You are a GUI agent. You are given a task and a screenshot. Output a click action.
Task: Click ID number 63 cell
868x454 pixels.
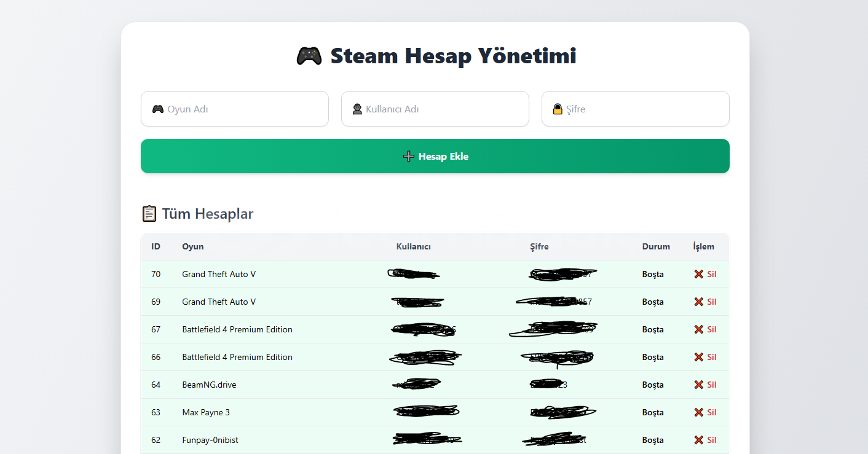[156, 412]
